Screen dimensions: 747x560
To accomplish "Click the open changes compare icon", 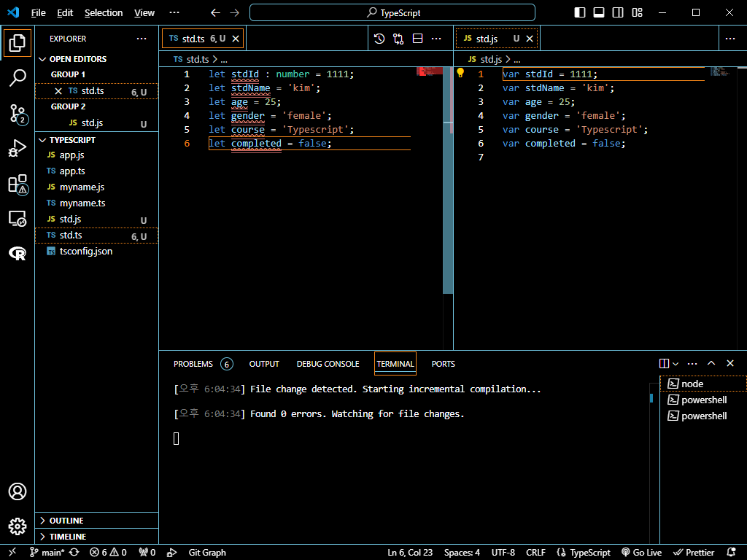I will (398, 39).
